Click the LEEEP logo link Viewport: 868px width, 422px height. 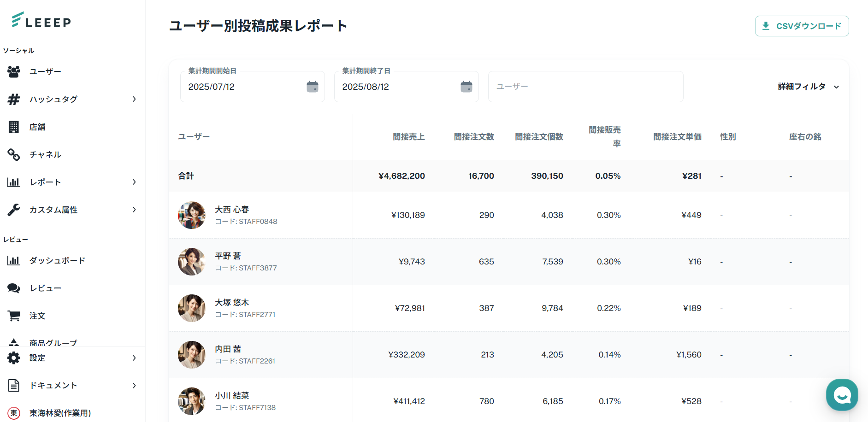[41, 21]
